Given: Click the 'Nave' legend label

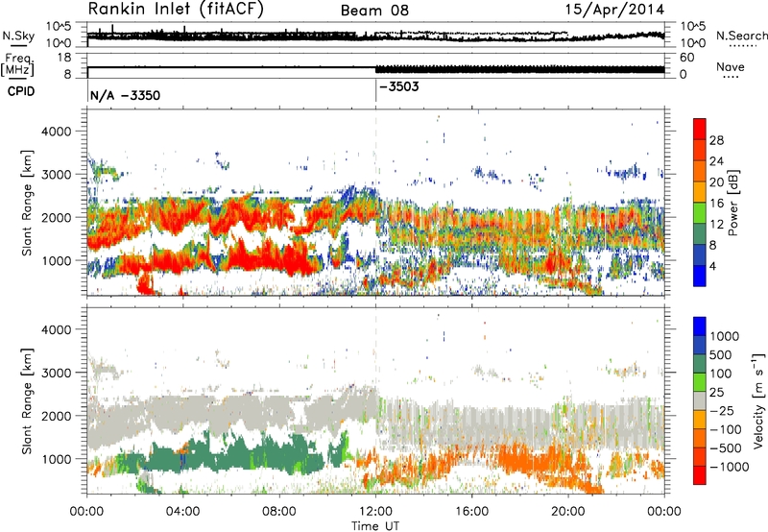Looking at the screenshot, I should point(731,66).
